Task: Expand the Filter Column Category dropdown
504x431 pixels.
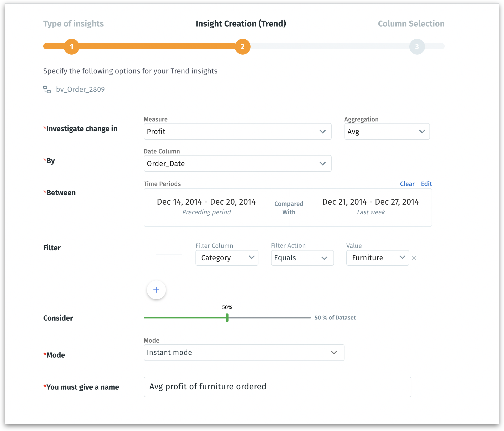Action: 227,258
